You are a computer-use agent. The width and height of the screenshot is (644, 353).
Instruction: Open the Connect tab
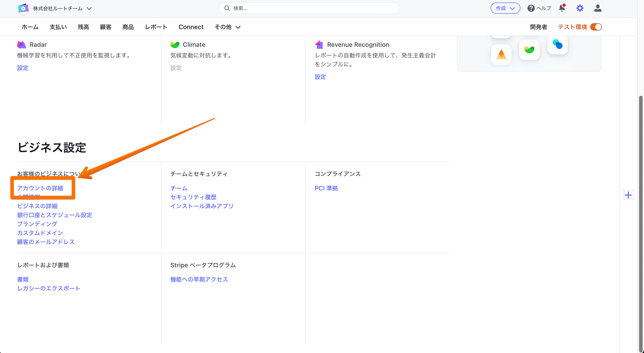point(191,27)
